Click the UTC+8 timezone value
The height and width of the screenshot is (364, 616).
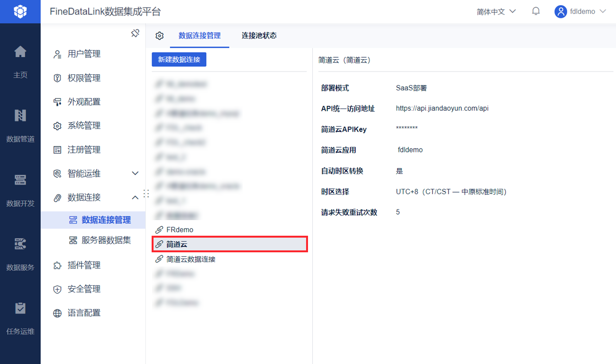[x=452, y=192]
